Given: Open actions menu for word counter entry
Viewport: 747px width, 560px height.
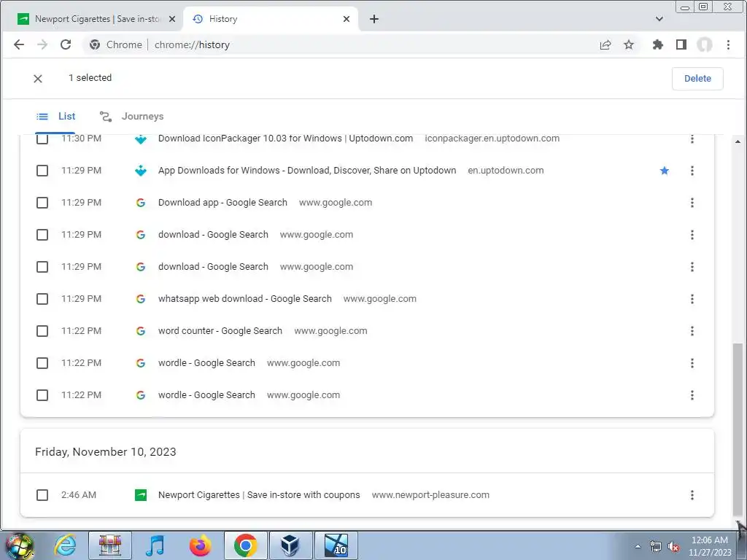Looking at the screenshot, I should point(692,331).
